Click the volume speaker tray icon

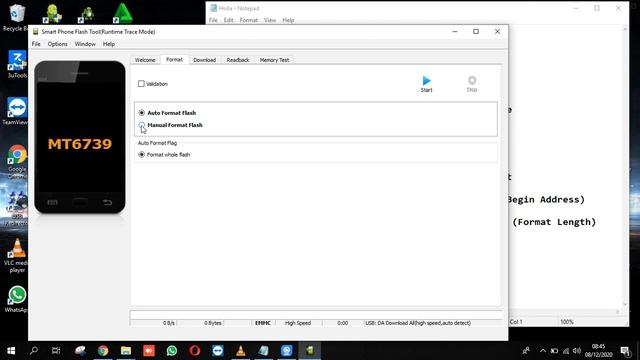[576, 351]
